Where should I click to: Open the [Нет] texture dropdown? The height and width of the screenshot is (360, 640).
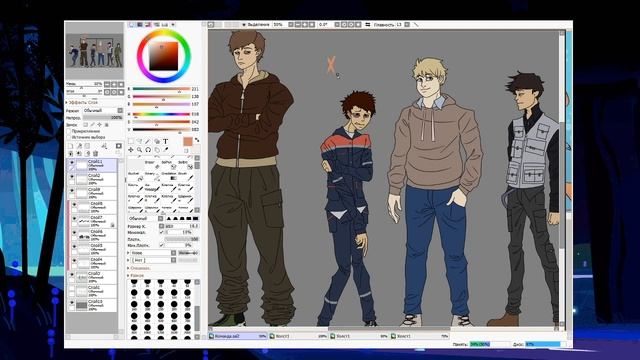click(x=153, y=260)
